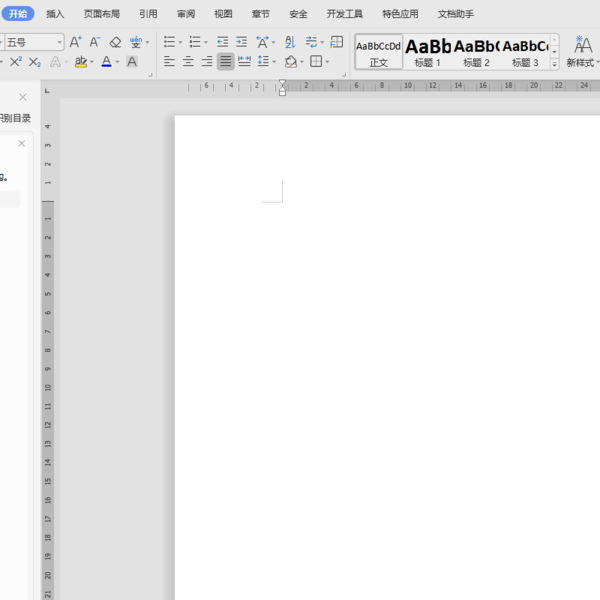Image resolution: width=600 pixels, height=600 pixels.
Task: Apply superscript formatting
Action: [x=15, y=62]
